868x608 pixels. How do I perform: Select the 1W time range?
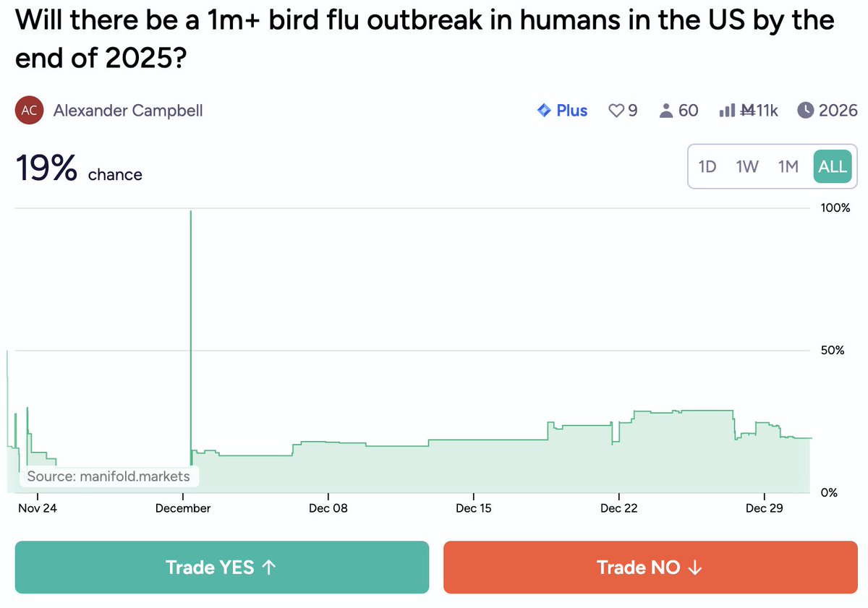pyautogui.click(x=747, y=166)
